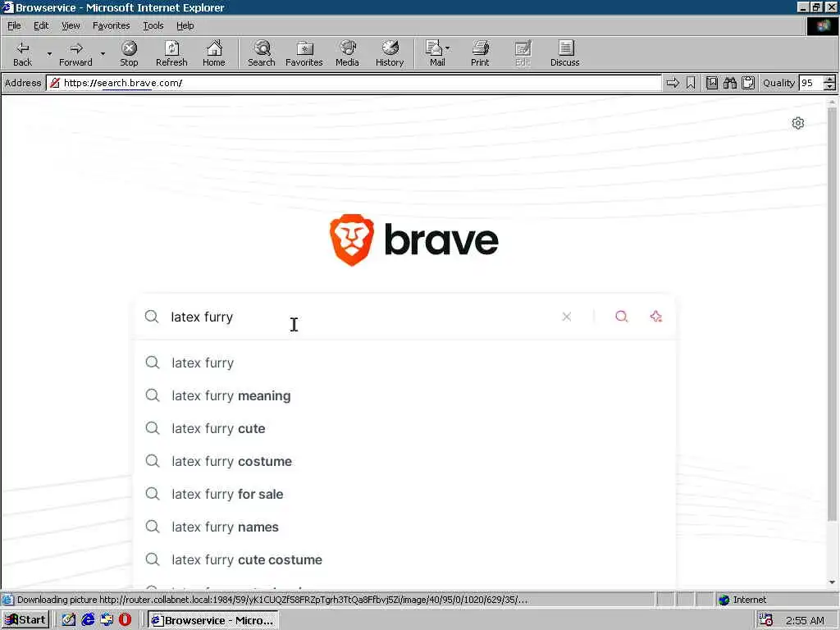Click the bookmark icon beside address bar
Image resolution: width=840 pixels, height=630 pixels.
click(691, 83)
